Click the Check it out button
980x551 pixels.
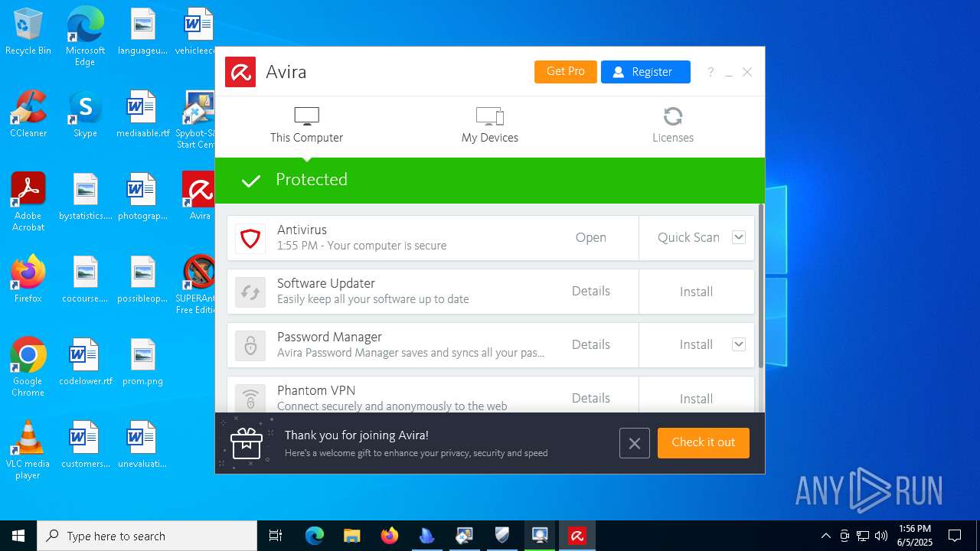pos(704,442)
